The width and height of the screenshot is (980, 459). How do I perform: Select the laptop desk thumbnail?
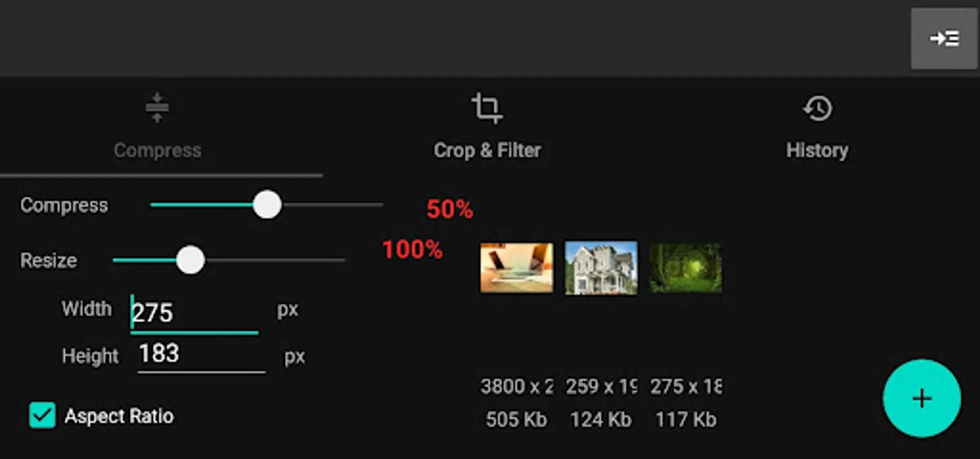click(x=517, y=268)
